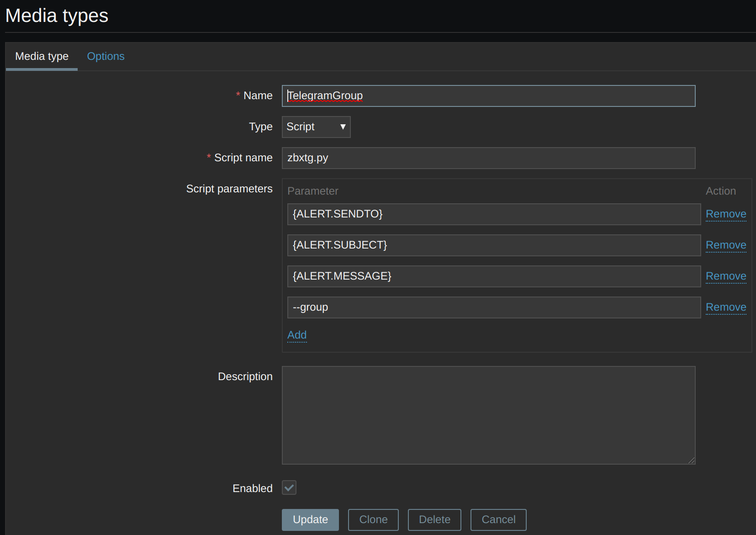Add a new script parameter
The width and height of the screenshot is (756, 535).
[x=297, y=335]
